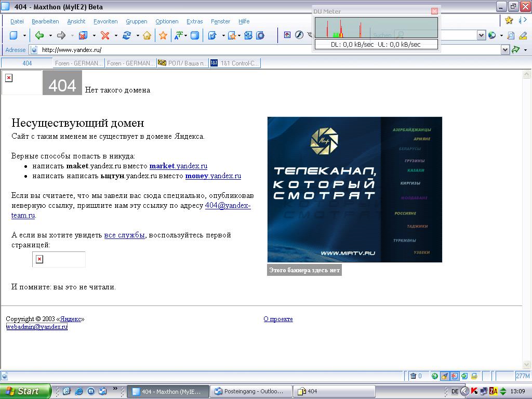Click the trash popup counter in status bar
The width and height of the screenshot is (532, 399).
(x=416, y=376)
